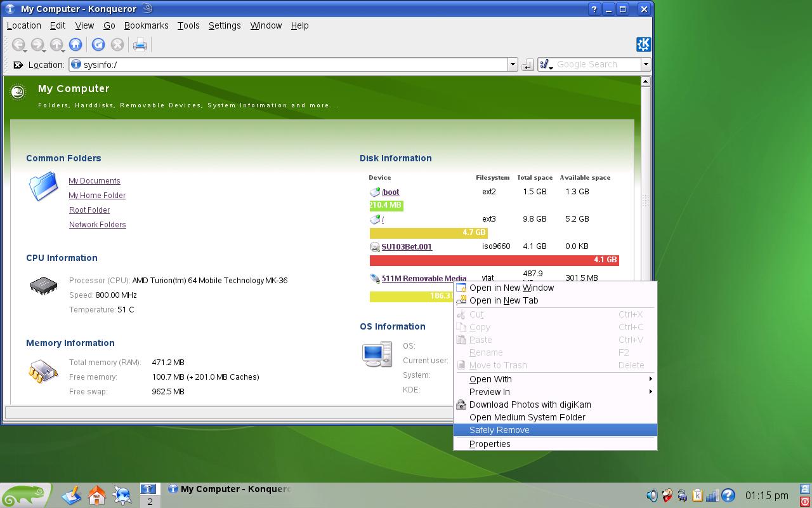Open the My Home Folder link
Image resolution: width=812 pixels, height=508 pixels.
coord(97,196)
